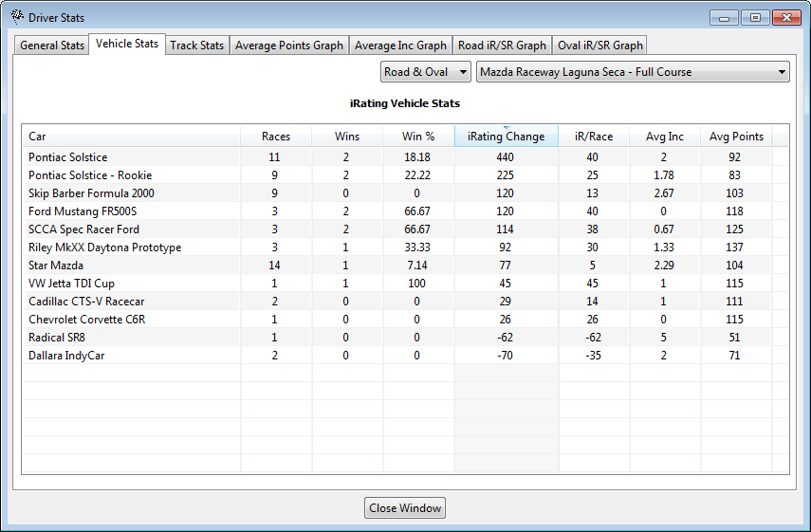Click the 14 races cell for Star Mazda
Viewport: 811px width, 532px height.
point(274,266)
